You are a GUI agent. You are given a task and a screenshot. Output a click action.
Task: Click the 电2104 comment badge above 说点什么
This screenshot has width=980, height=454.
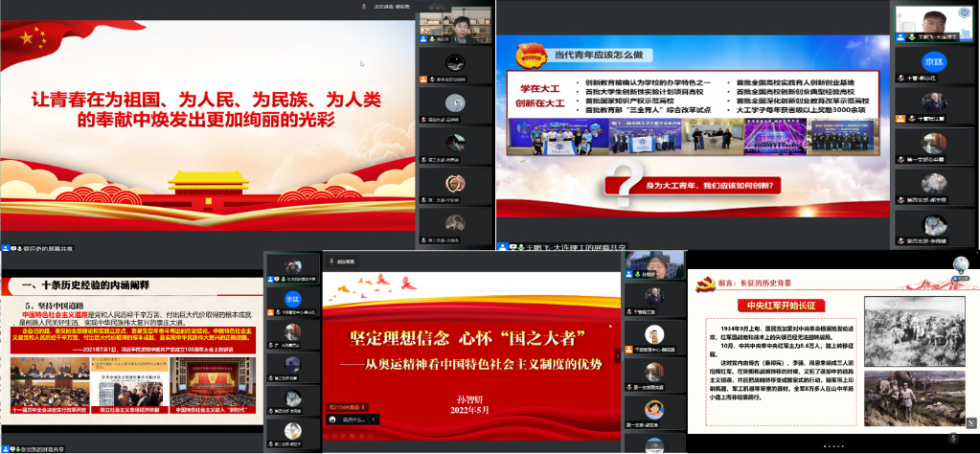pyautogui.click(x=347, y=406)
